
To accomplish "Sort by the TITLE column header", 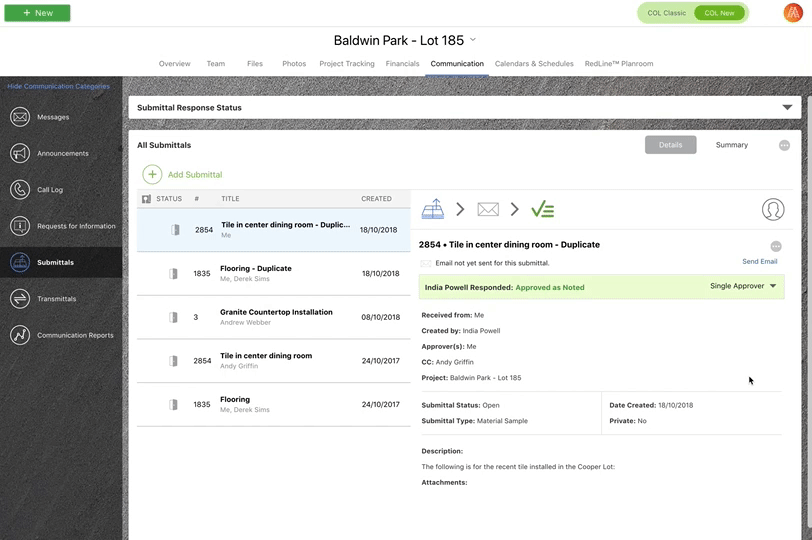I will point(230,199).
